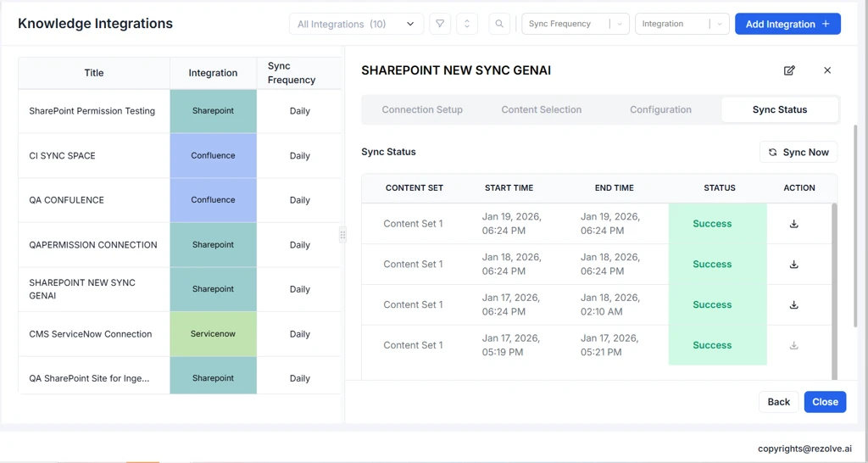This screenshot has width=868, height=463.
Task: Download the Jan 19 sync log
Action: [794, 224]
